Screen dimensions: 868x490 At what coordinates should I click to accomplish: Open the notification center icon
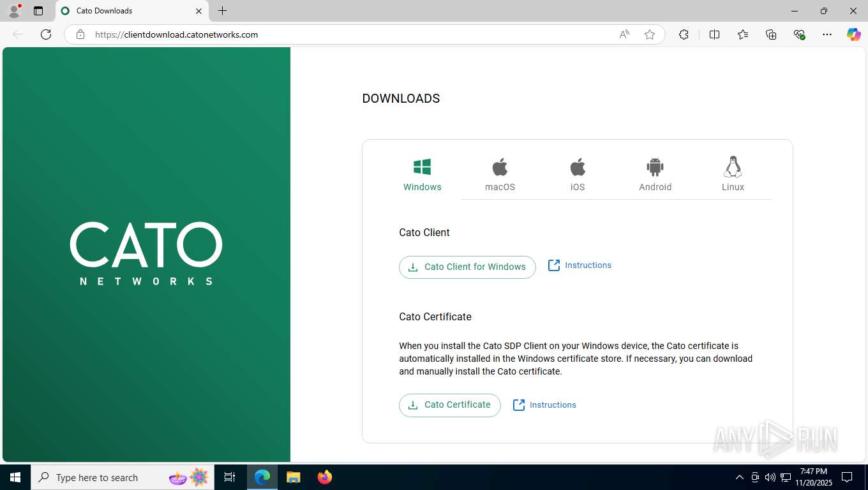point(847,477)
